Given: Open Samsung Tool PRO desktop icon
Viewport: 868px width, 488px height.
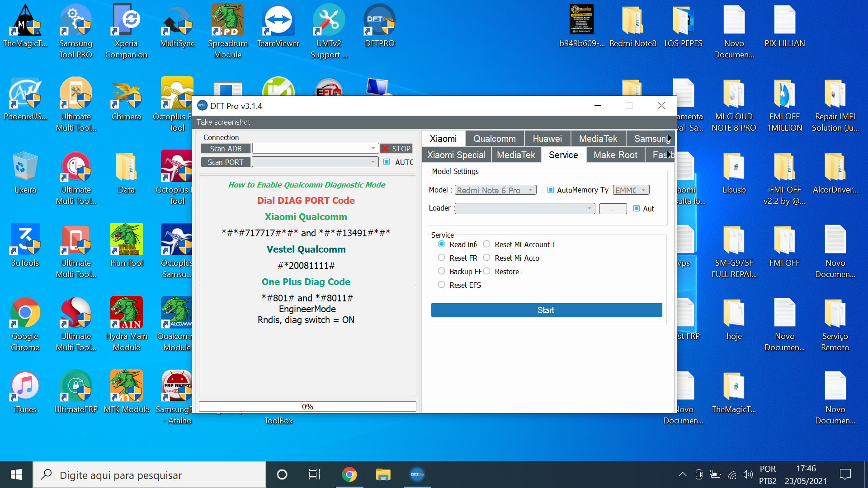Looking at the screenshot, I should 76,32.
